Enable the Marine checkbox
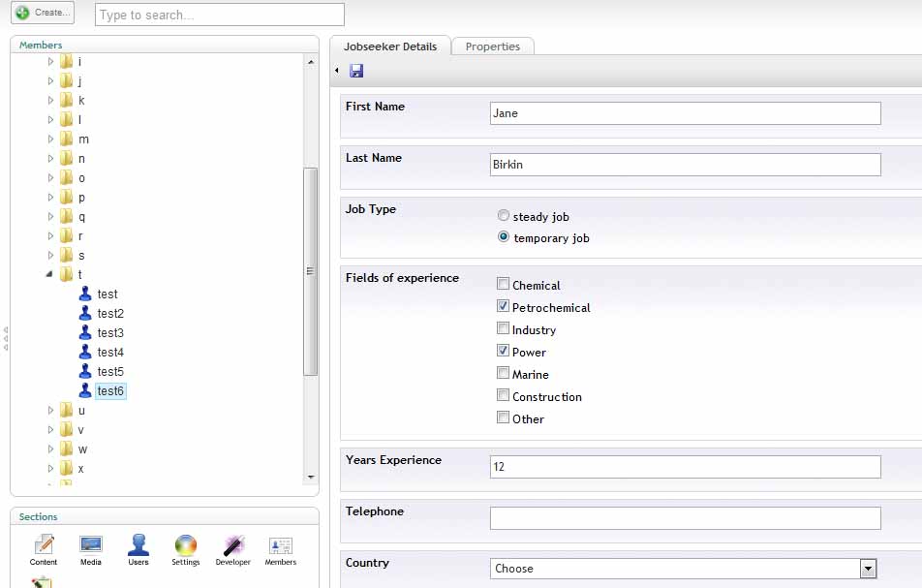 tap(504, 374)
